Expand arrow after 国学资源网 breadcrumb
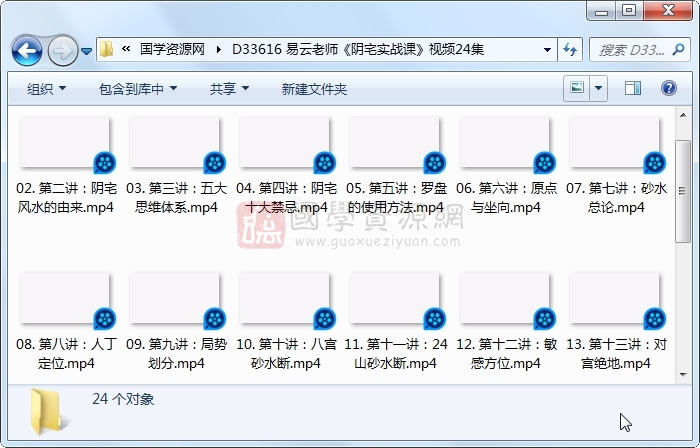The width and height of the screenshot is (700, 448). [x=218, y=50]
